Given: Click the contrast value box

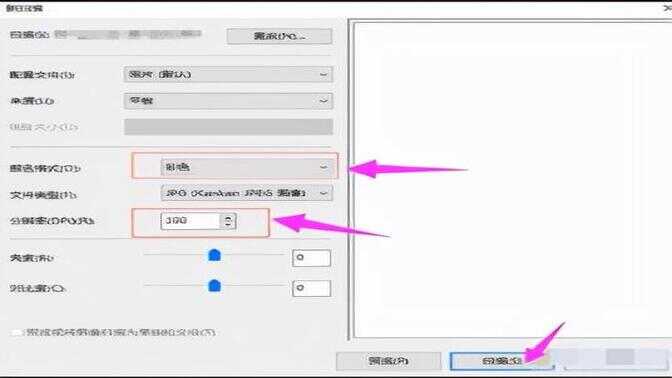Looking at the screenshot, I should tap(312, 288).
